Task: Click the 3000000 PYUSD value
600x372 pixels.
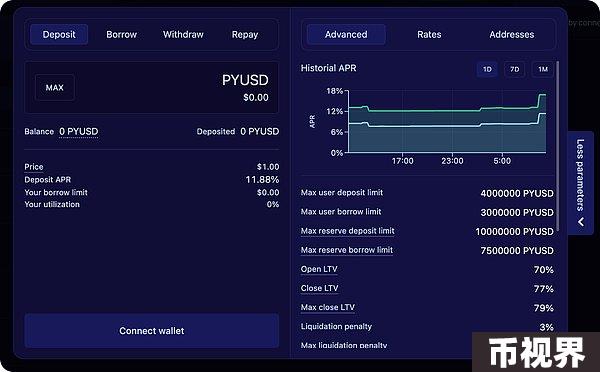Action: pos(517,212)
